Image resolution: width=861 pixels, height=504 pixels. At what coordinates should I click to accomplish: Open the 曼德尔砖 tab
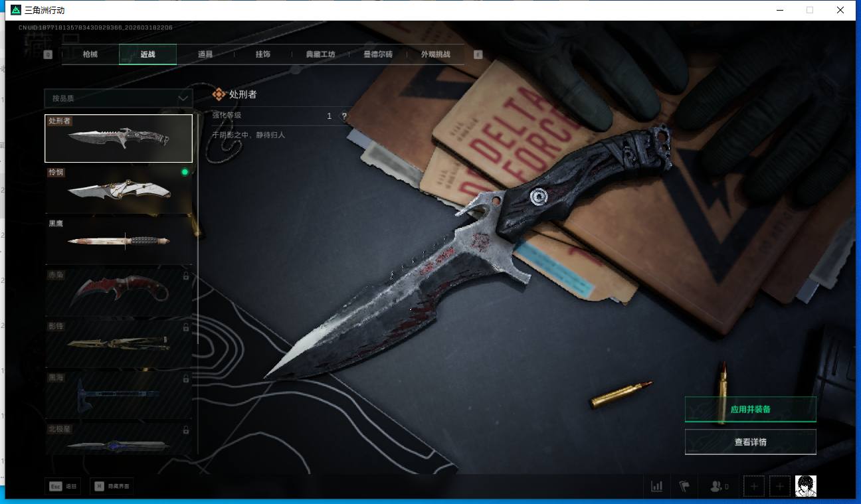coord(378,54)
